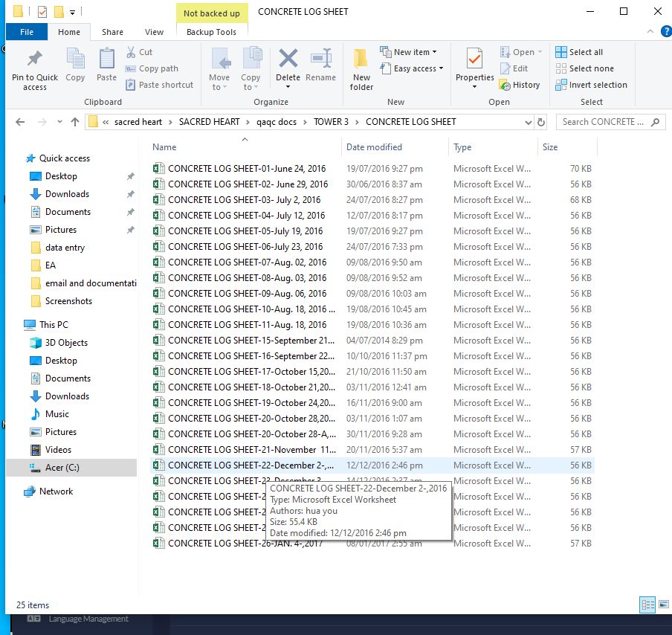
Task: Select This PC in the sidebar
Action: 54,325
